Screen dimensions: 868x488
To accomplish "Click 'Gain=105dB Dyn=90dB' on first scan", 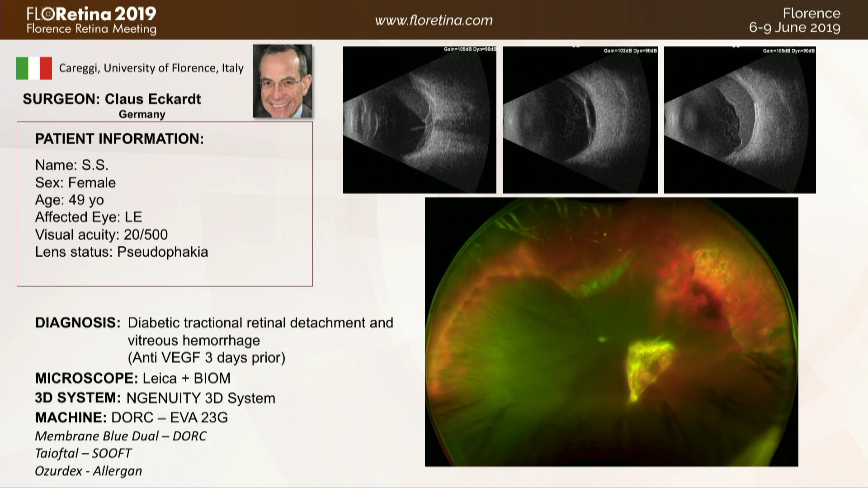I will (470, 49).
